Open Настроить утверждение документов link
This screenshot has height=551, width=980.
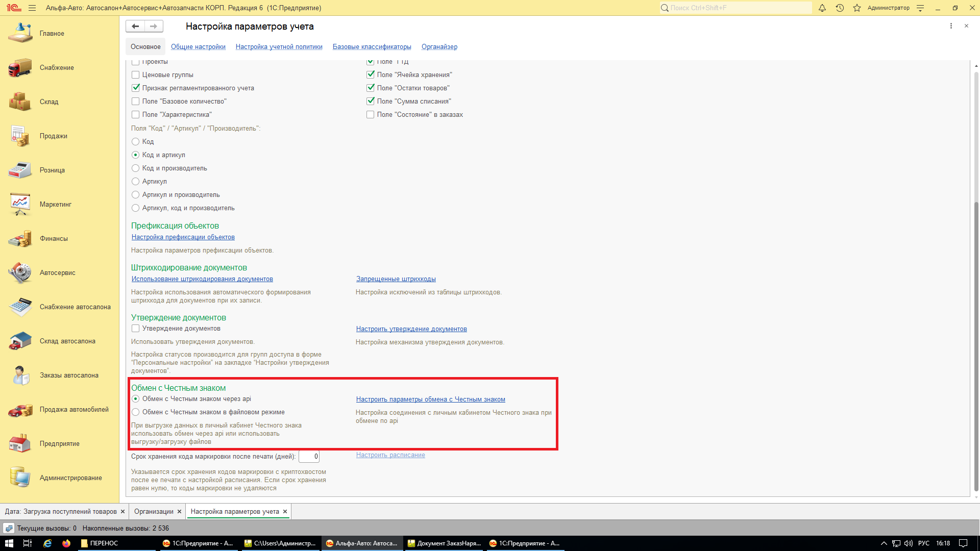click(x=411, y=329)
